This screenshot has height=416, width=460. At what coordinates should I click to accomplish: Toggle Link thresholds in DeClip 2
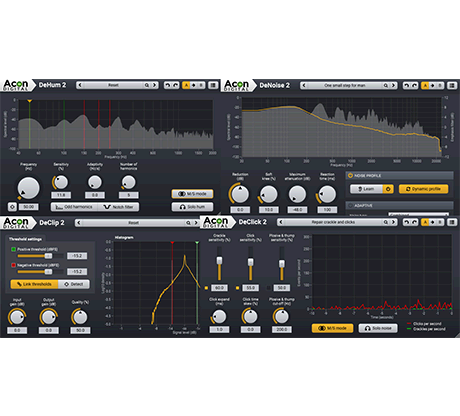tap(34, 284)
